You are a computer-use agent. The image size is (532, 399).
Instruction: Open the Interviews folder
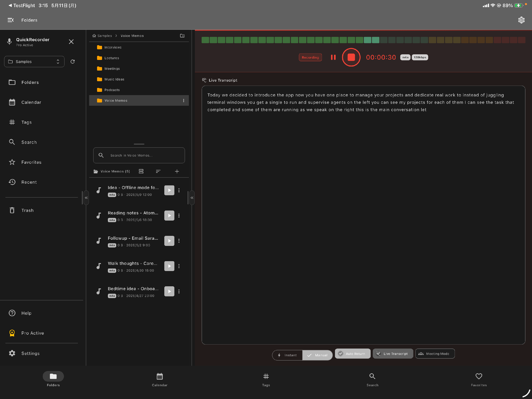[139, 47]
